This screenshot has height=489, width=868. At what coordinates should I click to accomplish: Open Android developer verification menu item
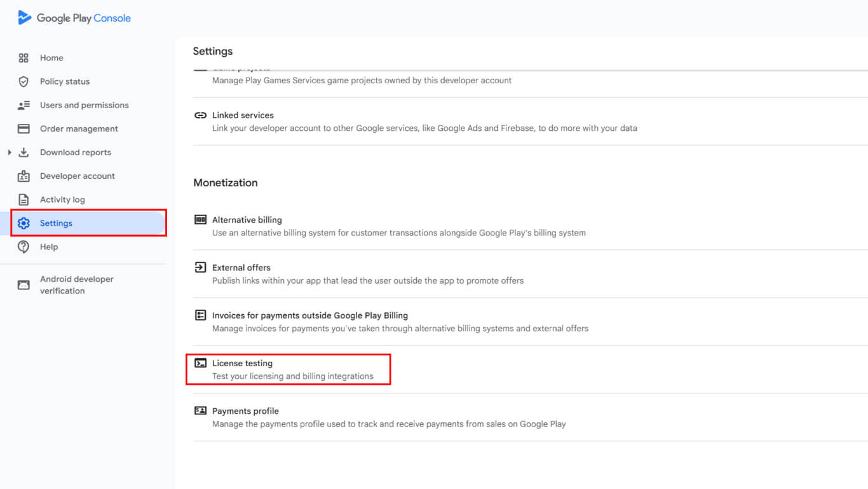click(x=76, y=285)
